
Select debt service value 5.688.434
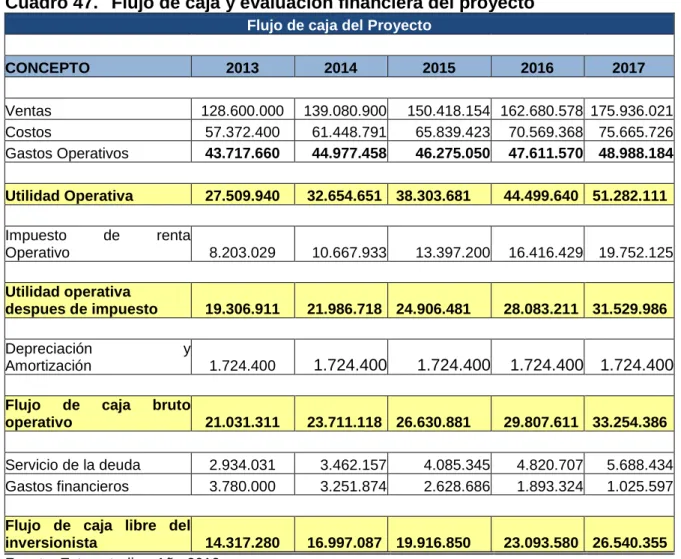point(640,465)
